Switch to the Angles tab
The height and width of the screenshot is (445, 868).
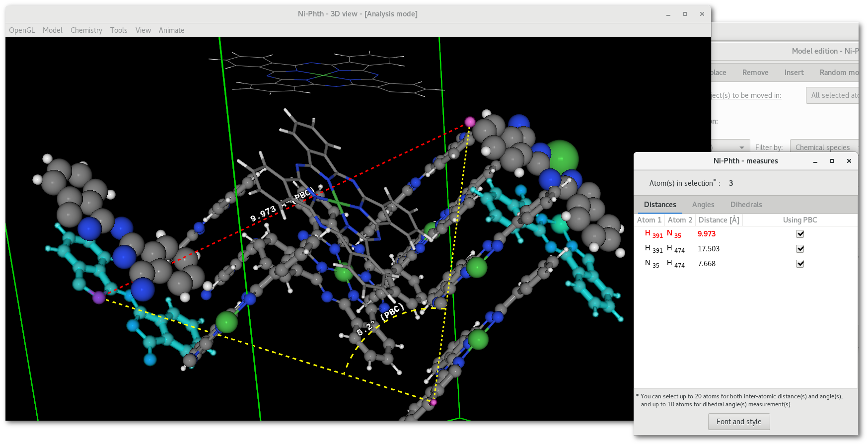coord(703,205)
